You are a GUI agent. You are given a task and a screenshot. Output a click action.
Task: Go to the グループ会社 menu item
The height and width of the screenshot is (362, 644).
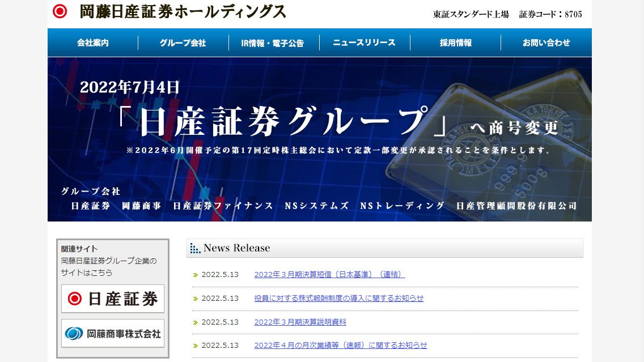(183, 42)
